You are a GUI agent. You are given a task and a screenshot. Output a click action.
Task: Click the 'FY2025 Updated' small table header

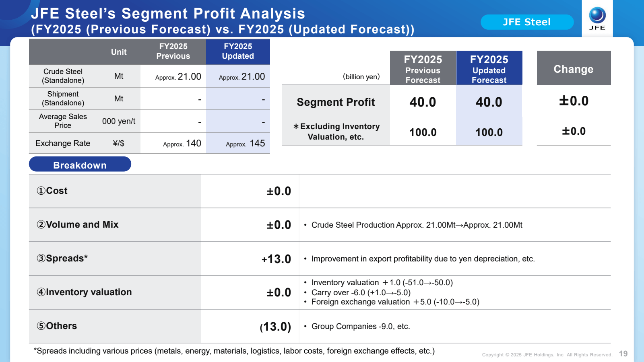pos(238,51)
